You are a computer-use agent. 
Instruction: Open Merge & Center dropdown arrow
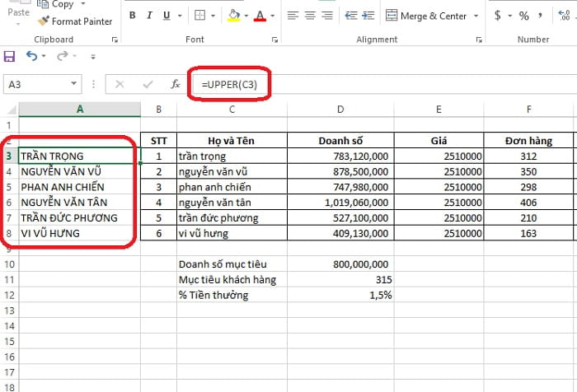[x=476, y=16]
